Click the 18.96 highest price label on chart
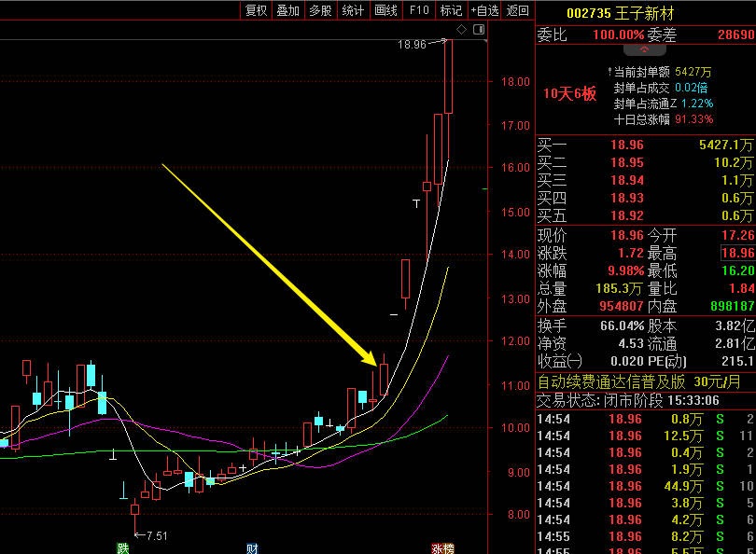Screen dimensions: 756x554 coord(412,44)
